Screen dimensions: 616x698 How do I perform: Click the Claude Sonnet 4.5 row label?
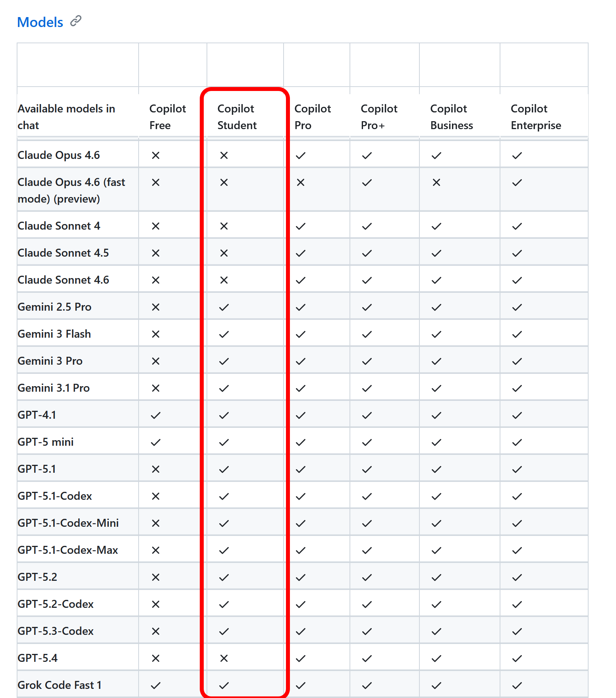(x=63, y=253)
